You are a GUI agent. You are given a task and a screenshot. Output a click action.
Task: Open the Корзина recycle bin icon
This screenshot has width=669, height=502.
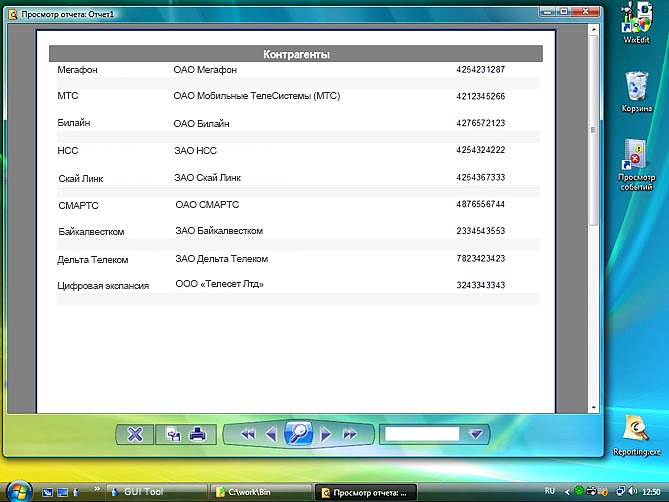(637, 92)
